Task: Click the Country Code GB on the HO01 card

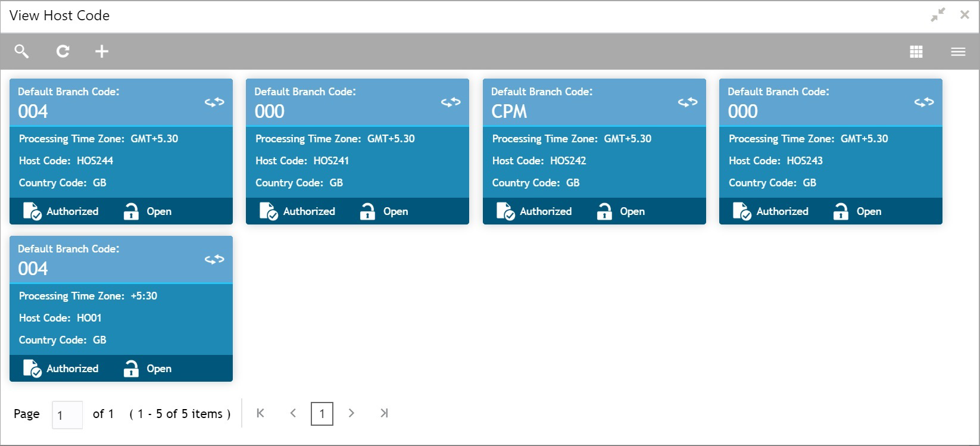Action: click(x=63, y=340)
